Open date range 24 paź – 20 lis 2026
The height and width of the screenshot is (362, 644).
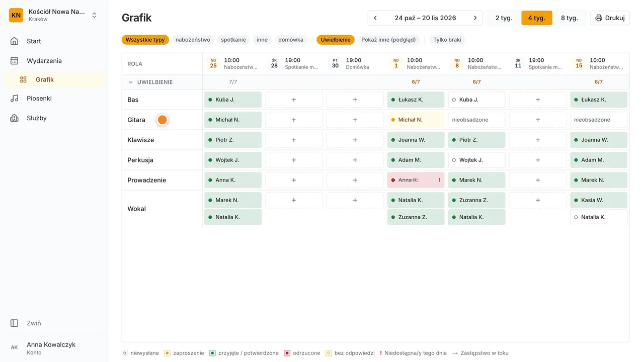point(425,18)
